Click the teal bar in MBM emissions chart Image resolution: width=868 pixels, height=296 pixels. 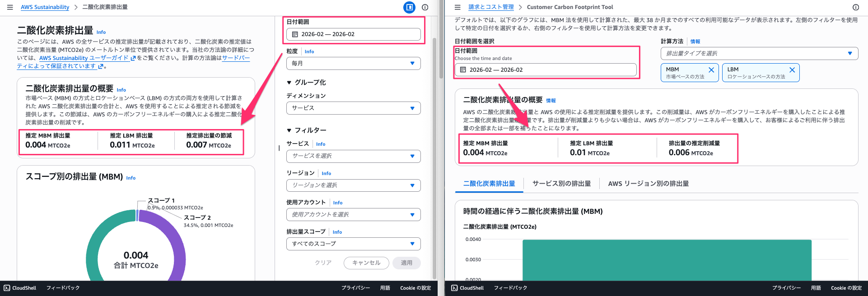click(x=667, y=260)
